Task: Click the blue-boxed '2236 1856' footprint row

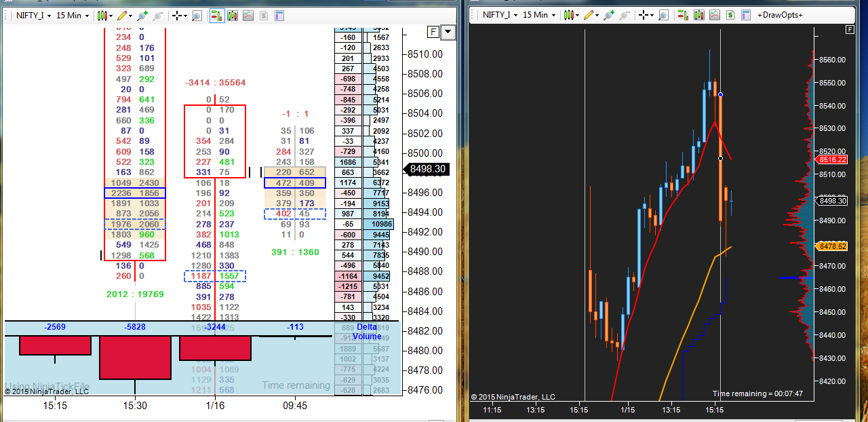Action: coord(135,193)
